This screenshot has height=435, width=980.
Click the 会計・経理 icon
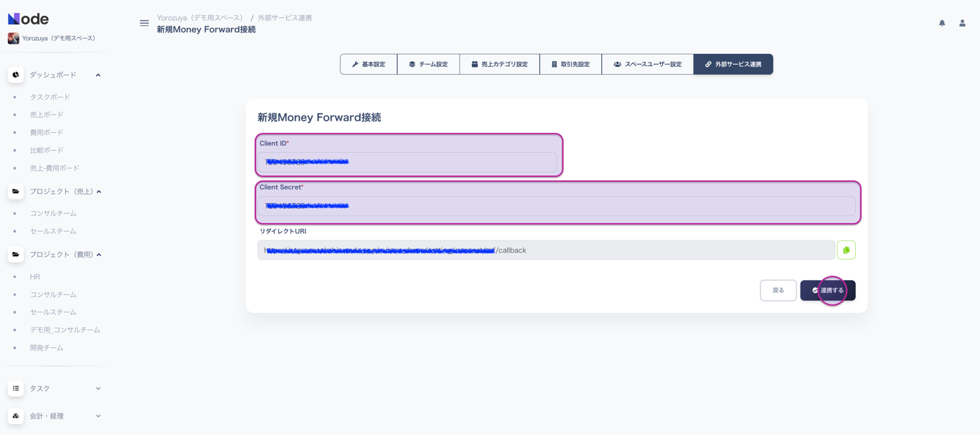16,416
